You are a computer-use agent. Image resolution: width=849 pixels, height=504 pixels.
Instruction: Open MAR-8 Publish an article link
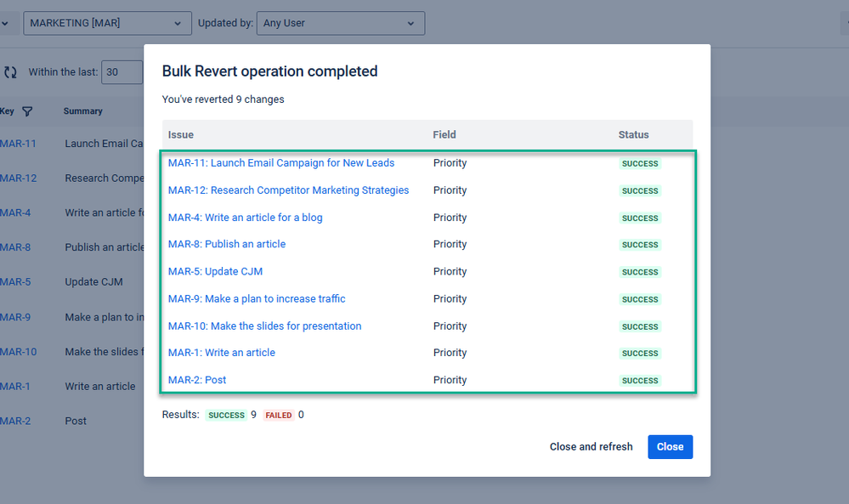coord(226,244)
